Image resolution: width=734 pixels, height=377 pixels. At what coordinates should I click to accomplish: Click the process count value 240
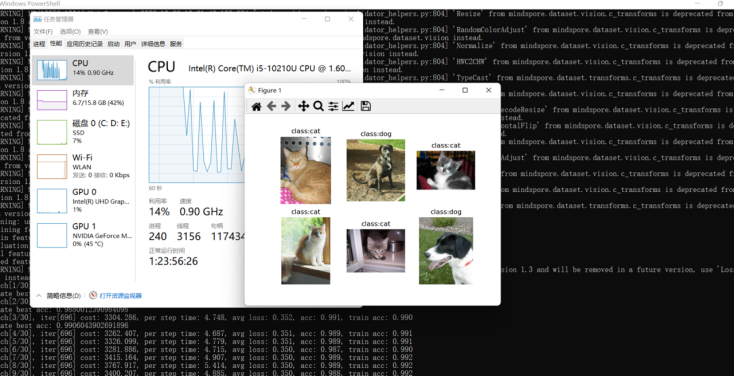tap(158, 237)
